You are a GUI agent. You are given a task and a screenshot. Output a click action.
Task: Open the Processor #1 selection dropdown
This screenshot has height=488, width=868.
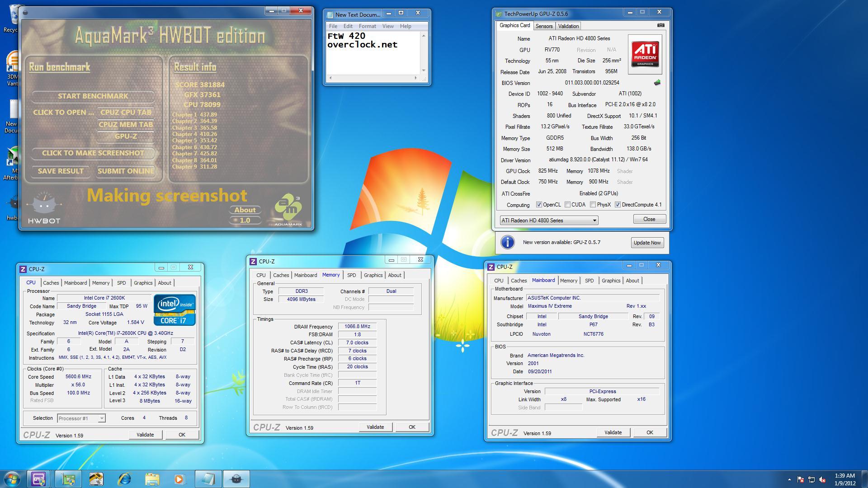click(x=81, y=418)
